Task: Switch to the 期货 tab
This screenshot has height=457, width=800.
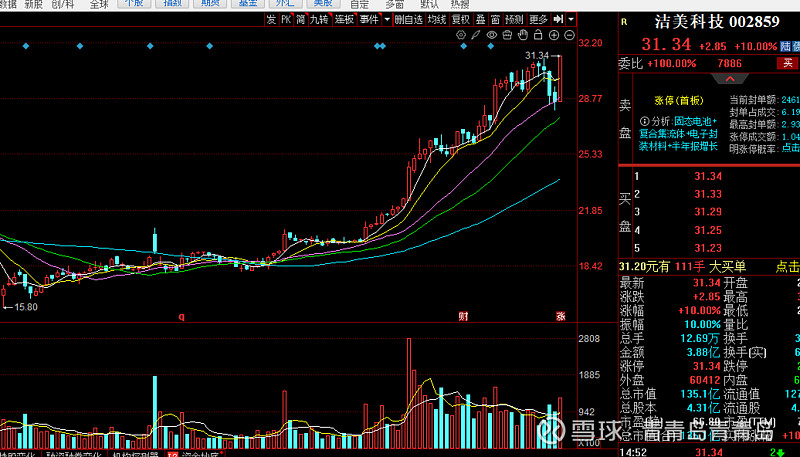Action: [x=210, y=3]
